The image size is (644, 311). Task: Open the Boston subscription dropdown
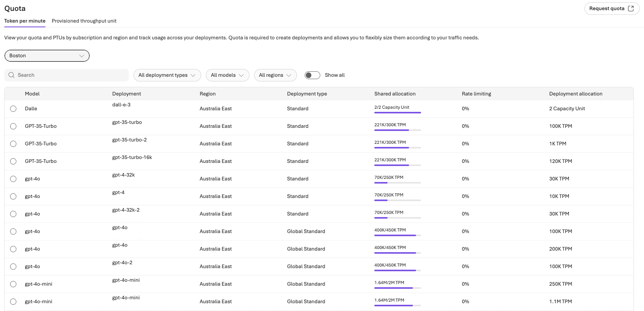[47, 56]
